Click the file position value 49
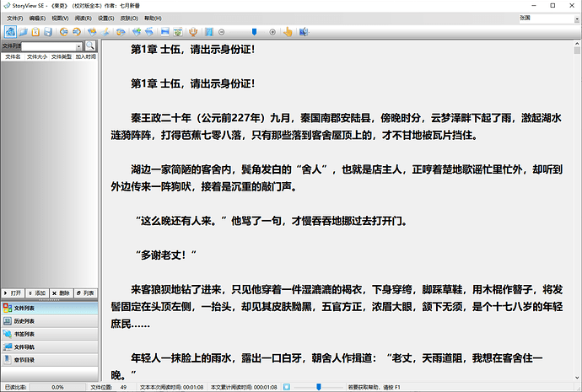582x392 pixels. point(123,387)
